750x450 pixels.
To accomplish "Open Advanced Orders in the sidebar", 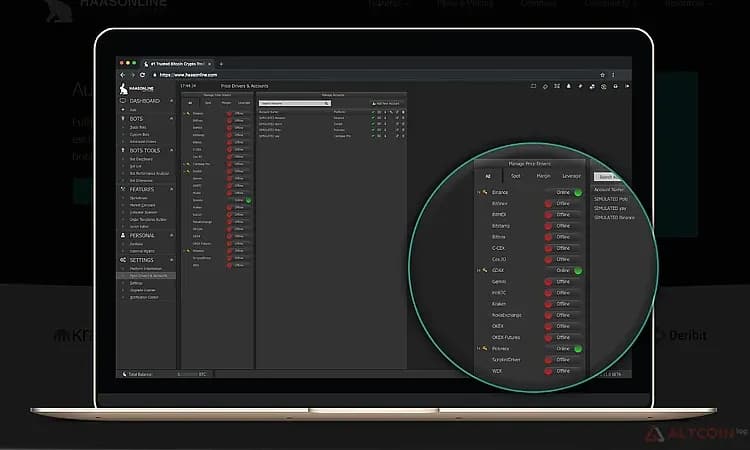I will (143, 142).
